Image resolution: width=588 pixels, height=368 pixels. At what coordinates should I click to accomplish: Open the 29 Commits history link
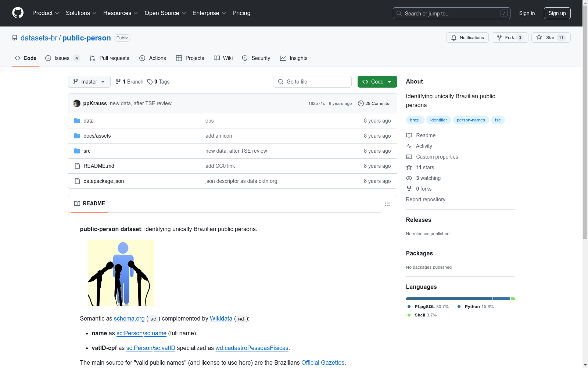[373, 103]
